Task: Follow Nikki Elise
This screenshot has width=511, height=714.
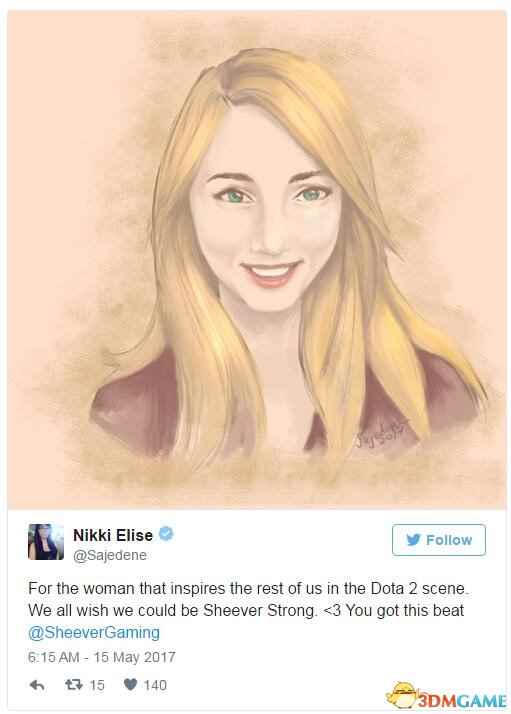Action: click(x=439, y=540)
